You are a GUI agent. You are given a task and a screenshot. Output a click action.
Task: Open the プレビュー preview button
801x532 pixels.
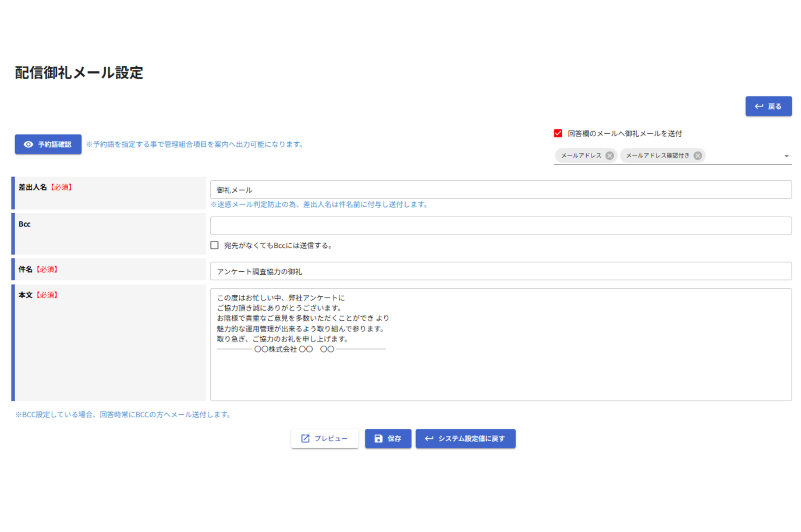click(325, 439)
